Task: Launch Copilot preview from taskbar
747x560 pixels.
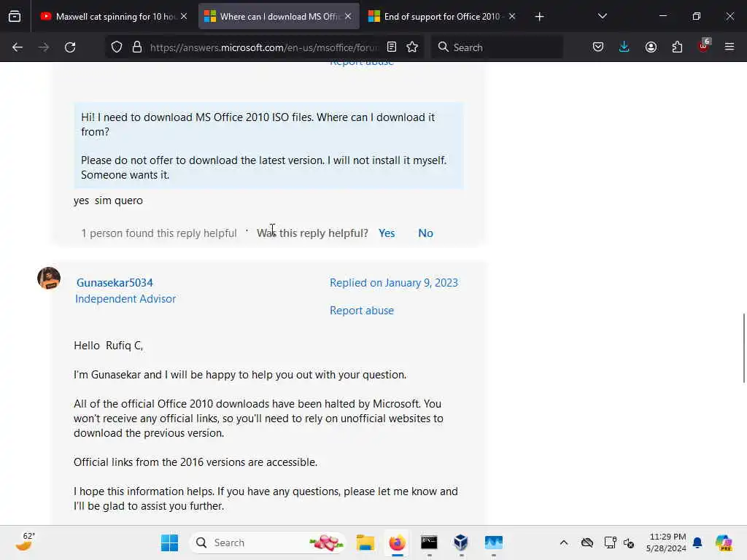Action: point(724,542)
